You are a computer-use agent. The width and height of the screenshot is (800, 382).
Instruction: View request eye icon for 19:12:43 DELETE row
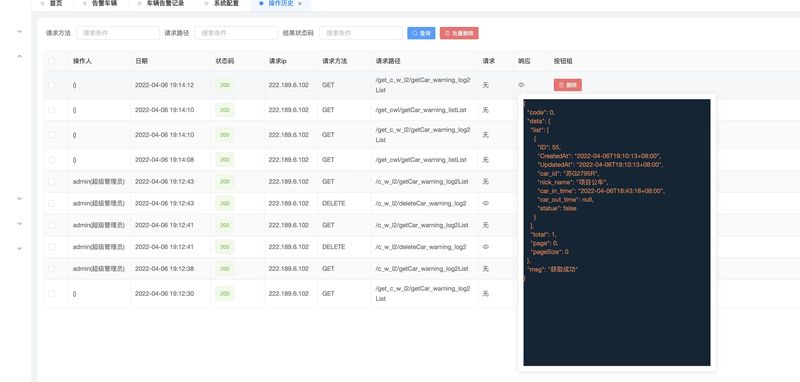click(x=485, y=203)
